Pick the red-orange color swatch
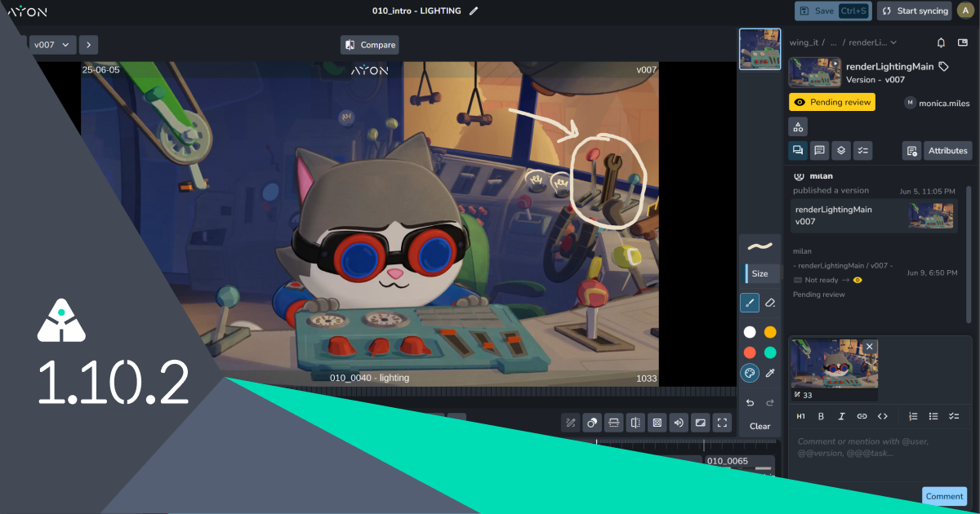 (749, 352)
